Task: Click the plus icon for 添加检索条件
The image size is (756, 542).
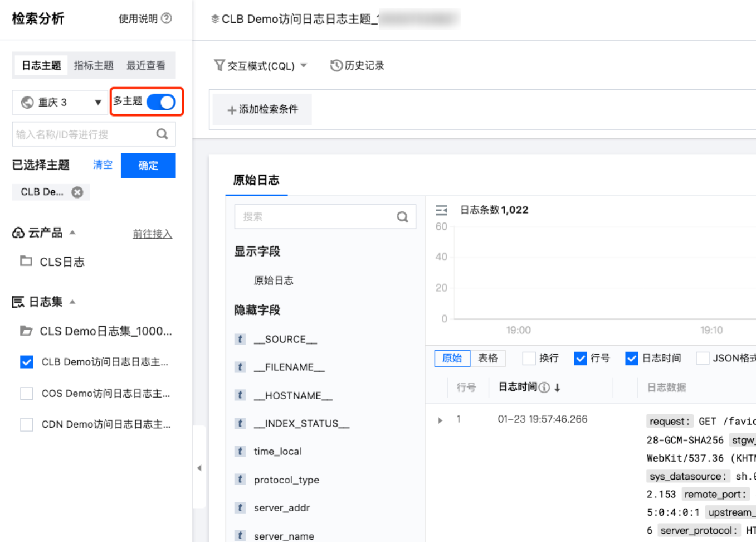Action: (x=232, y=110)
